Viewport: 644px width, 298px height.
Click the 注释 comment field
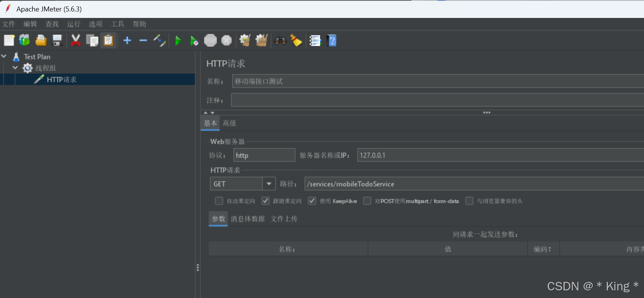click(x=438, y=100)
